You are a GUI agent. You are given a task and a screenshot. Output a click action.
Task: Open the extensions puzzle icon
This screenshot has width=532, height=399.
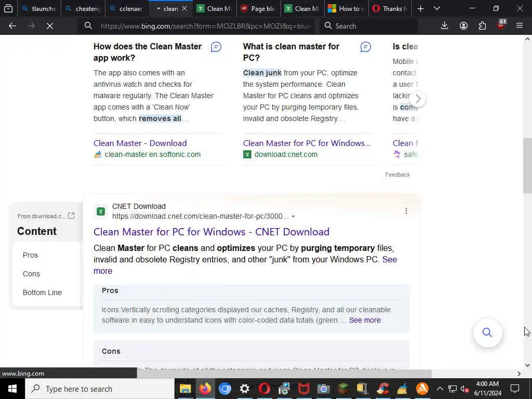point(482,26)
